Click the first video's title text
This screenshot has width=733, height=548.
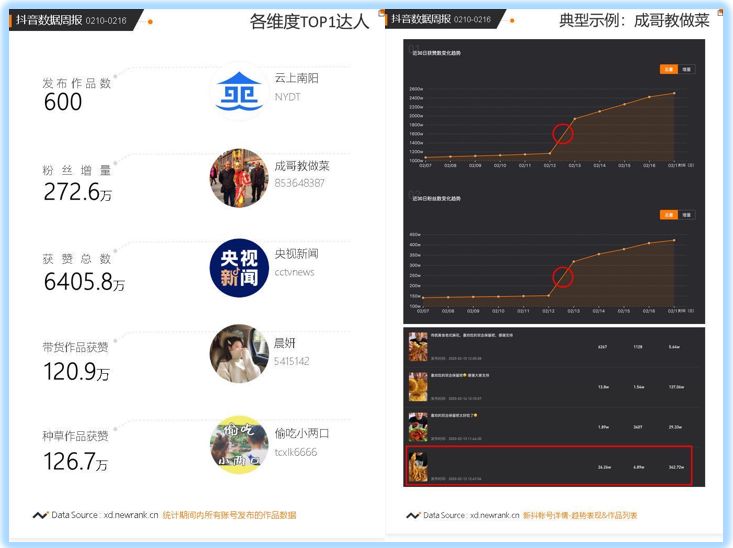click(472, 335)
